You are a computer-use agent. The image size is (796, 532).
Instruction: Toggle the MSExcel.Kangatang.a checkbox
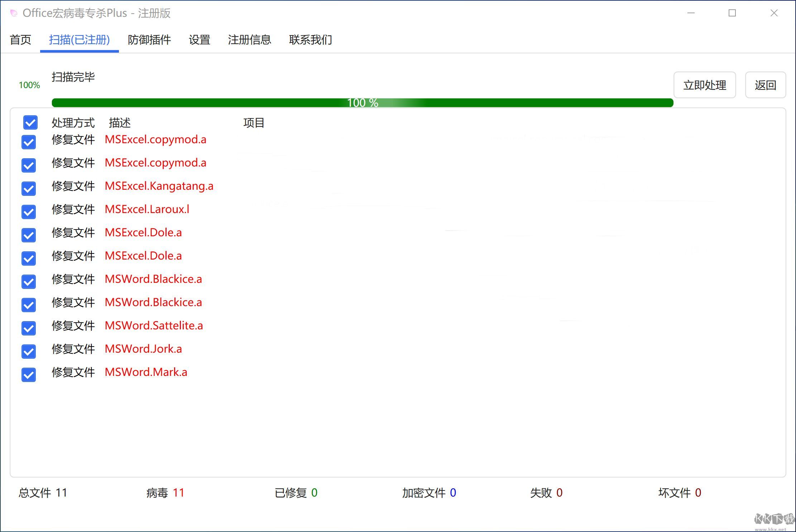point(29,189)
